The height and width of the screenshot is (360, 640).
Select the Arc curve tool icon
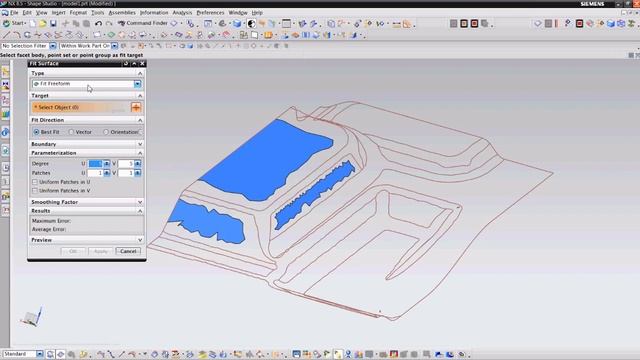point(17,35)
